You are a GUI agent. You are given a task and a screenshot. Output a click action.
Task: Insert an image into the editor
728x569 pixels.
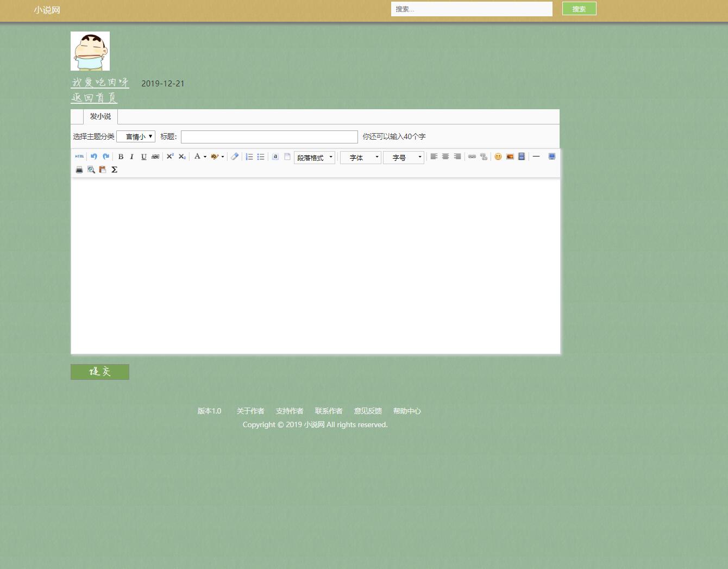coord(510,157)
